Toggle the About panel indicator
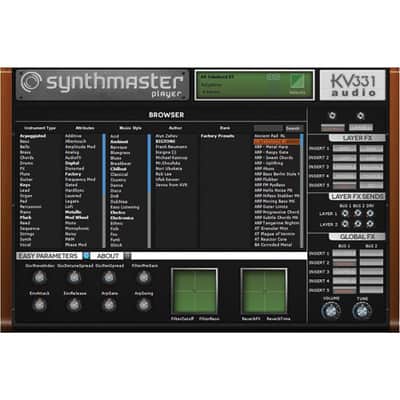The height and width of the screenshot is (400, 400). point(128,256)
